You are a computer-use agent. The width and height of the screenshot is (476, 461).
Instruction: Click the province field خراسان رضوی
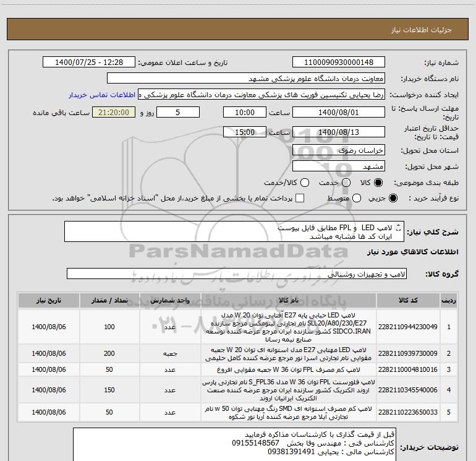[339, 150]
